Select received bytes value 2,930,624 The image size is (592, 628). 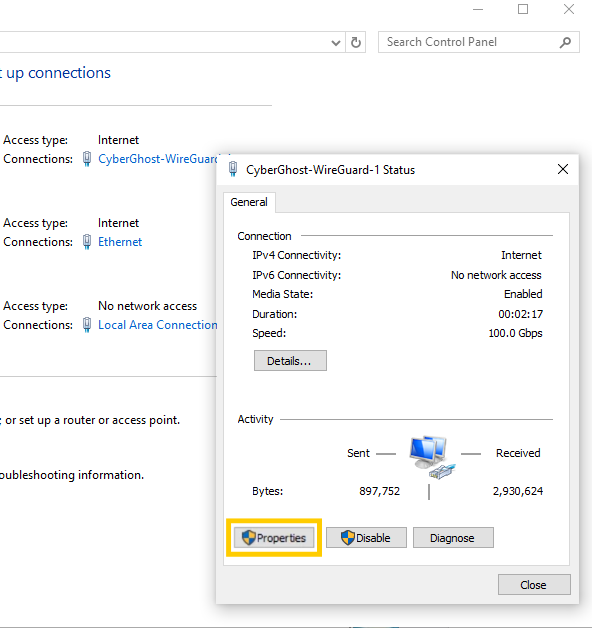518,491
